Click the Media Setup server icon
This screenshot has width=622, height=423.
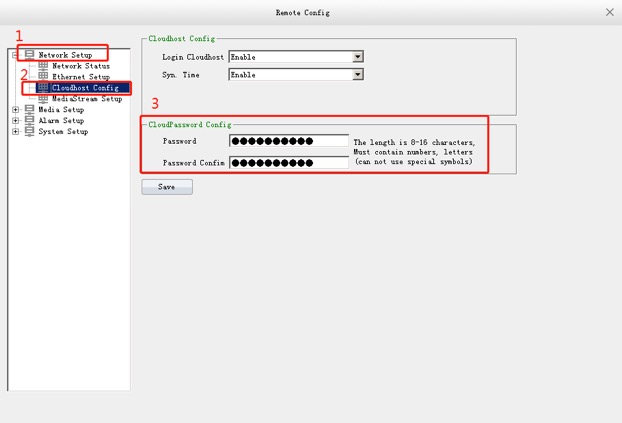coord(30,110)
